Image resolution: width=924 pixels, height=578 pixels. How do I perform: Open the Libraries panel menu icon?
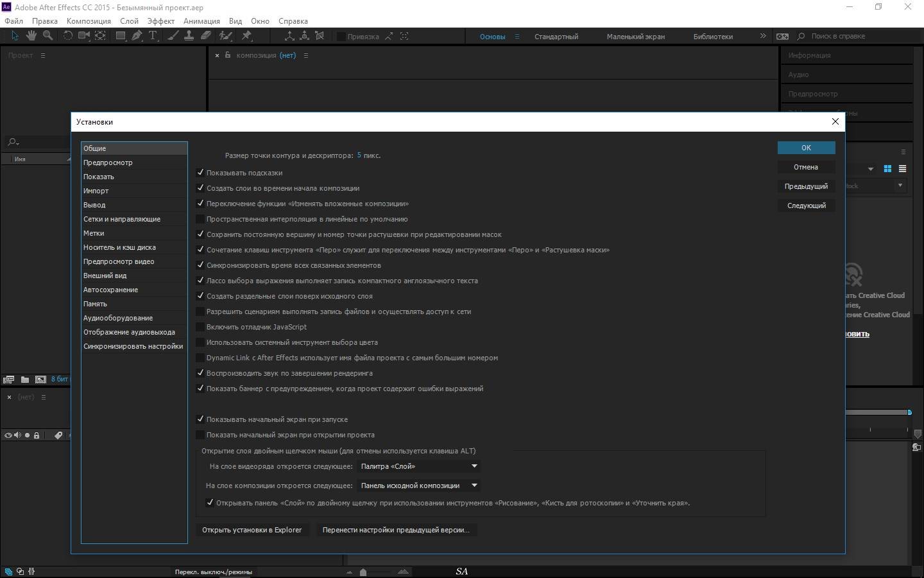(x=903, y=152)
